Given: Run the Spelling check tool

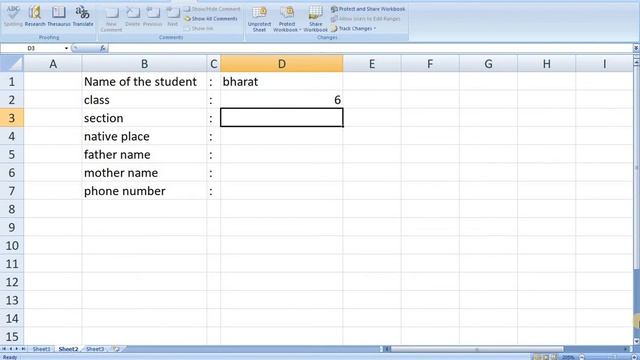Looking at the screenshot, I should click(x=13, y=16).
